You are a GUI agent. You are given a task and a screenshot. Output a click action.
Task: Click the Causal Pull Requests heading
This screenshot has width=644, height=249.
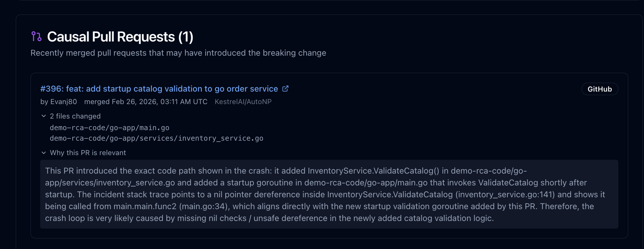pyautogui.click(x=120, y=37)
